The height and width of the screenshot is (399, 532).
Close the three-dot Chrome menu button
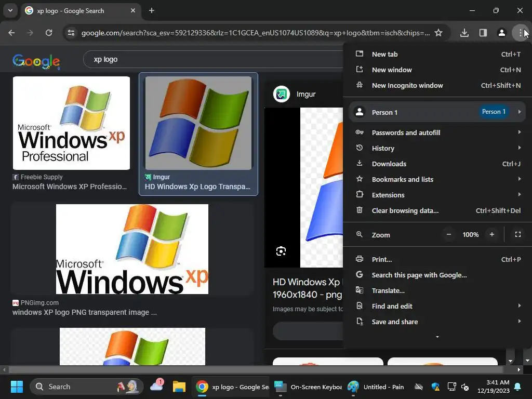520,33
